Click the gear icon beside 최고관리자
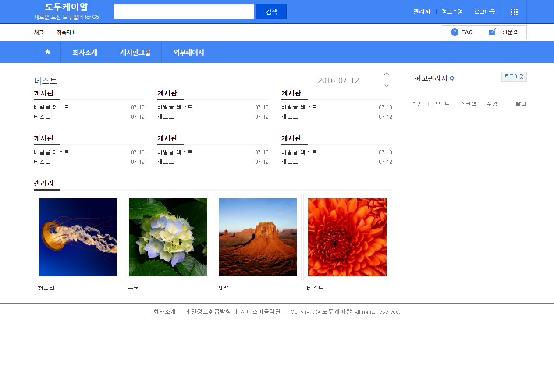This screenshot has width=554, height=392. click(452, 78)
